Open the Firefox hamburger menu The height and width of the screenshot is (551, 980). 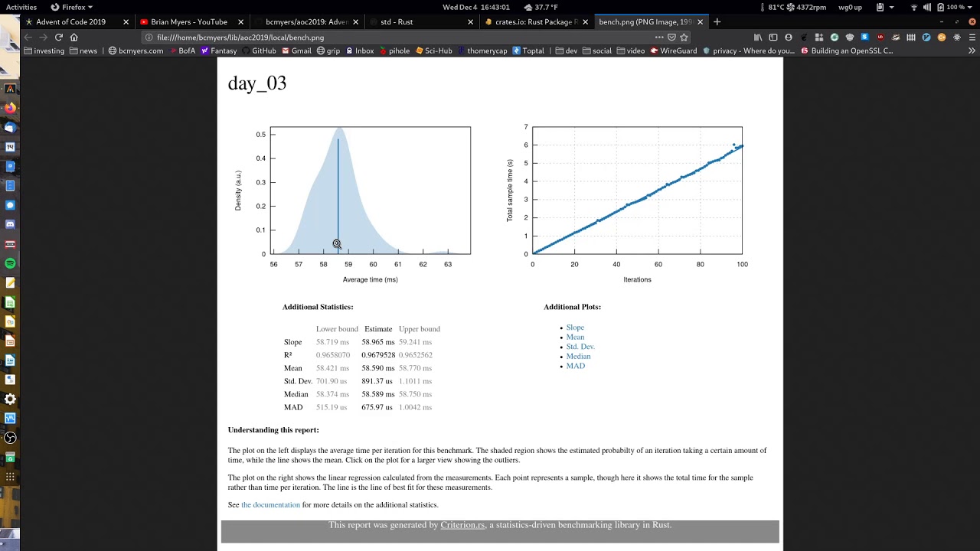[972, 37]
